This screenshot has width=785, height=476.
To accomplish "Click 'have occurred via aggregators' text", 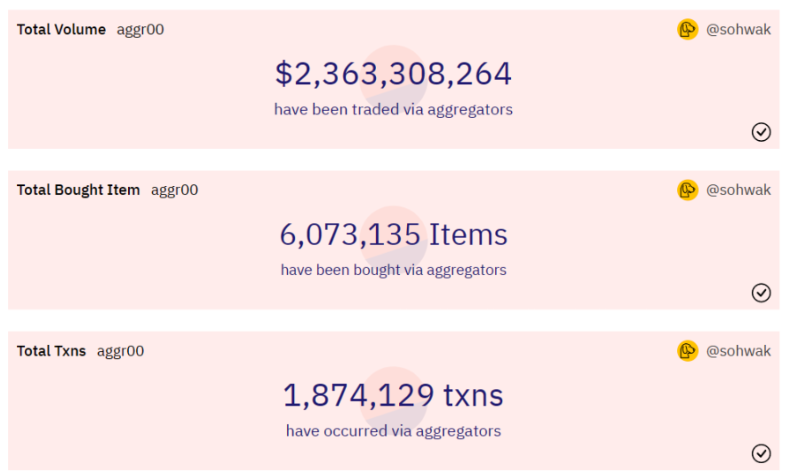I will click(393, 431).
